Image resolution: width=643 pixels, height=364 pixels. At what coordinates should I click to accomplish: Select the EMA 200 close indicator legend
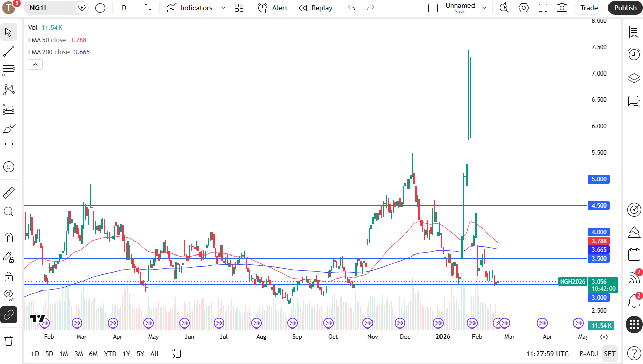(x=59, y=52)
